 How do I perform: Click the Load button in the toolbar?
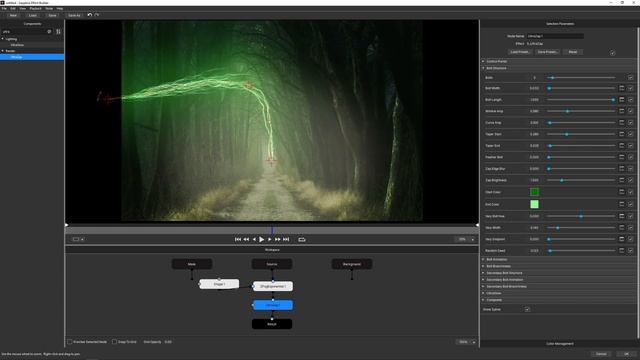click(x=33, y=16)
